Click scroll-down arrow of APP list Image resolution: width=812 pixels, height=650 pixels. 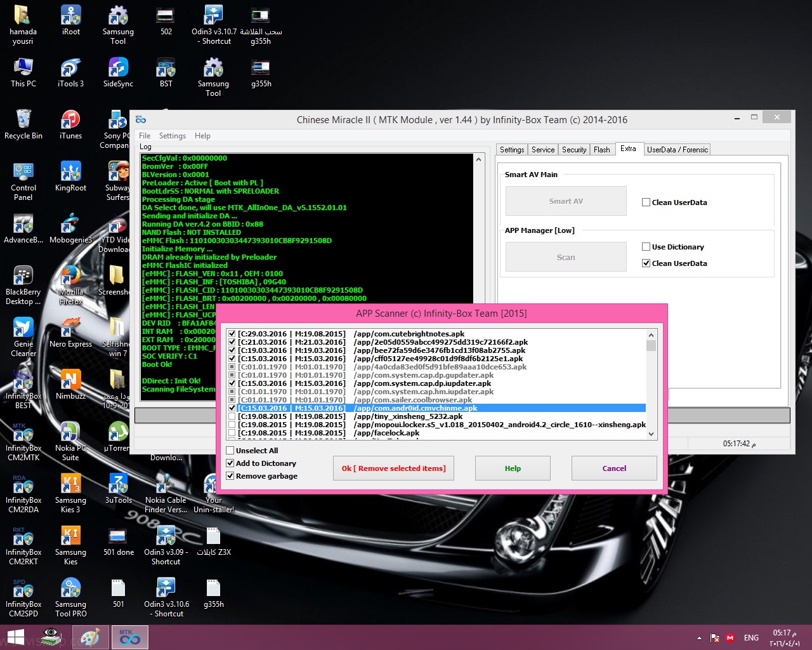pyautogui.click(x=651, y=434)
